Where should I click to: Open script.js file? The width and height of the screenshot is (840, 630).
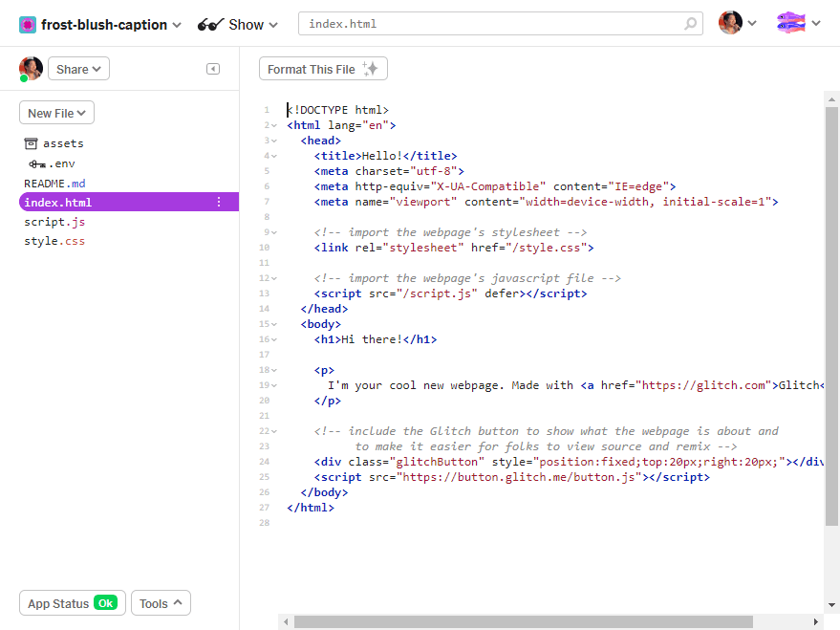click(x=54, y=222)
